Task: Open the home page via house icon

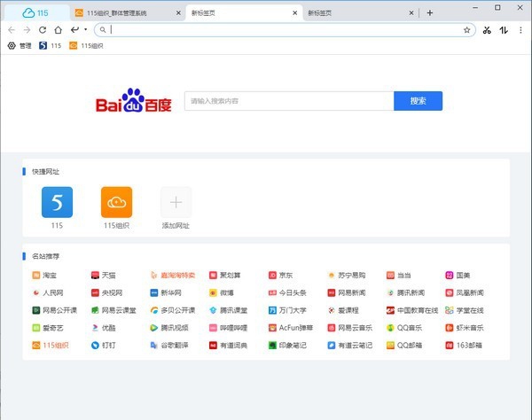Action: point(58,30)
